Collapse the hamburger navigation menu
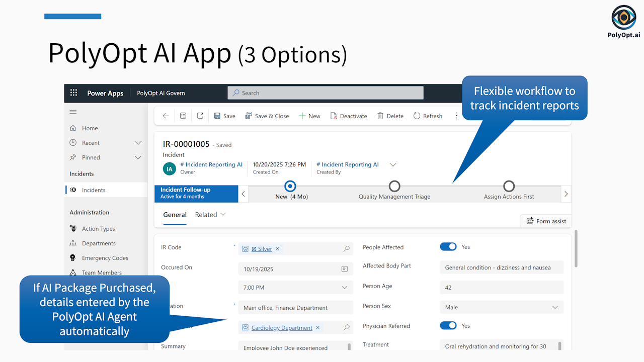644x362 pixels. tap(73, 112)
